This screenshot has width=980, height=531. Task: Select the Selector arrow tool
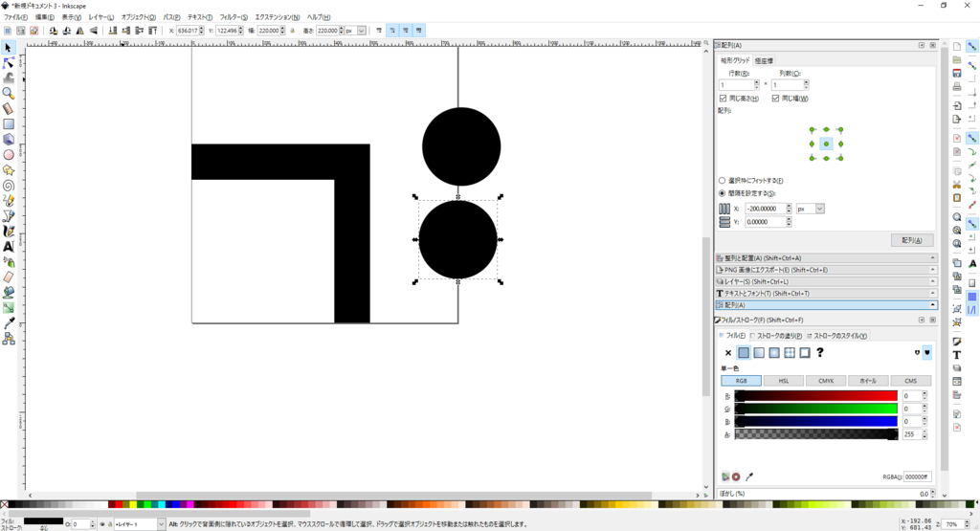click(x=8, y=48)
